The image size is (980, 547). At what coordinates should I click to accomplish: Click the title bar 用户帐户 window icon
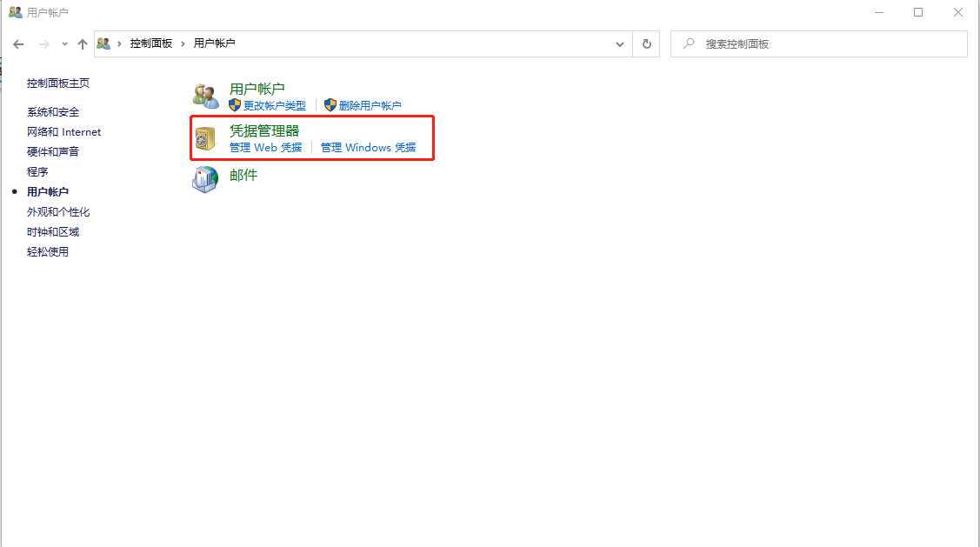tap(16, 12)
